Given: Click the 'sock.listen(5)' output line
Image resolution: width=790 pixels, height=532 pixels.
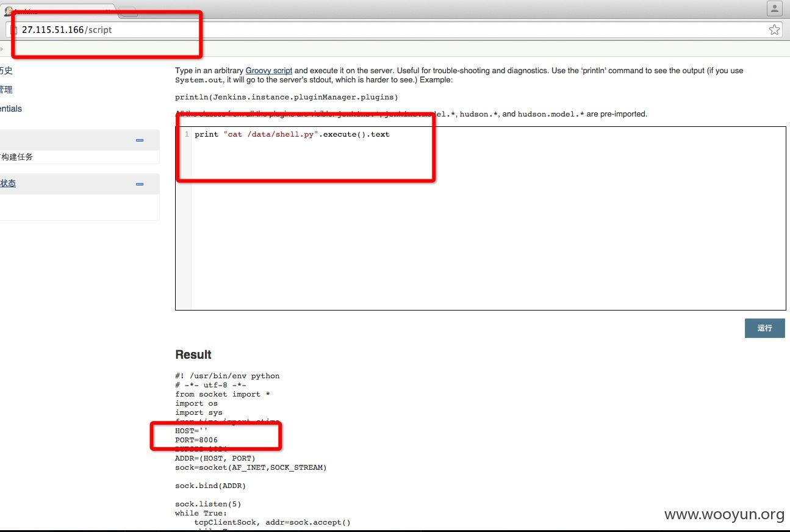Looking at the screenshot, I should pyautogui.click(x=208, y=504).
